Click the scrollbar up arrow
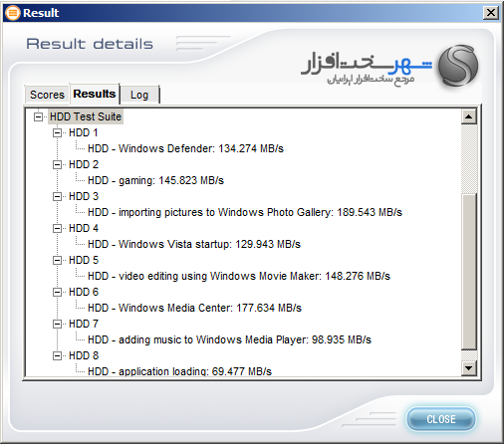The height and width of the screenshot is (444, 504). pos(469,116)
